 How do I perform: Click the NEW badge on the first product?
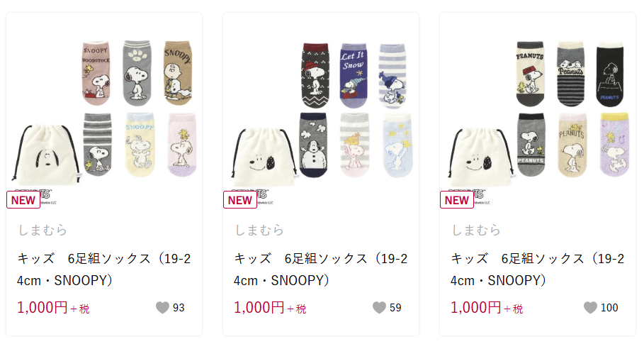point(23,200)
